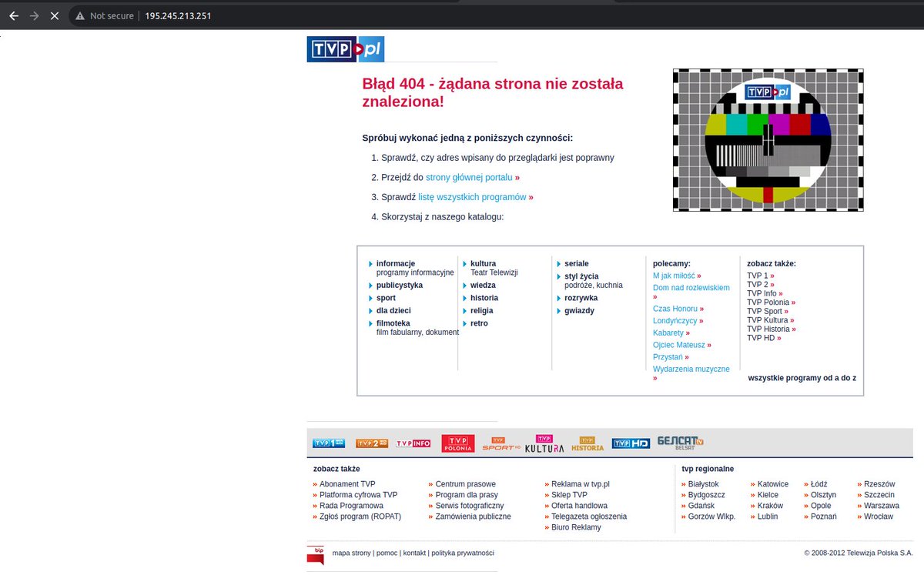Open the Reklama w tvp.pl link
The height and width of the screenshot is (575, 924).
coord(581,484)
